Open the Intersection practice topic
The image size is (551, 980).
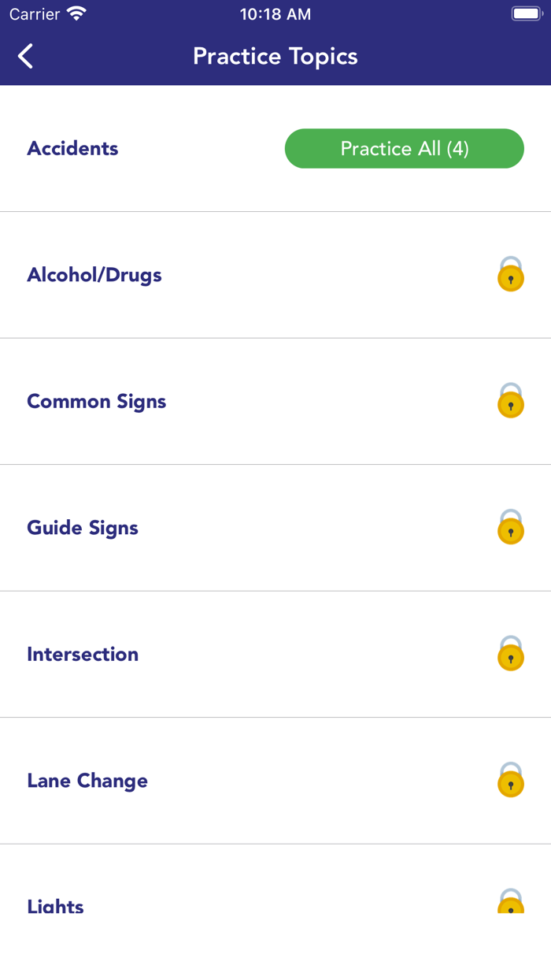coord(83,655)
